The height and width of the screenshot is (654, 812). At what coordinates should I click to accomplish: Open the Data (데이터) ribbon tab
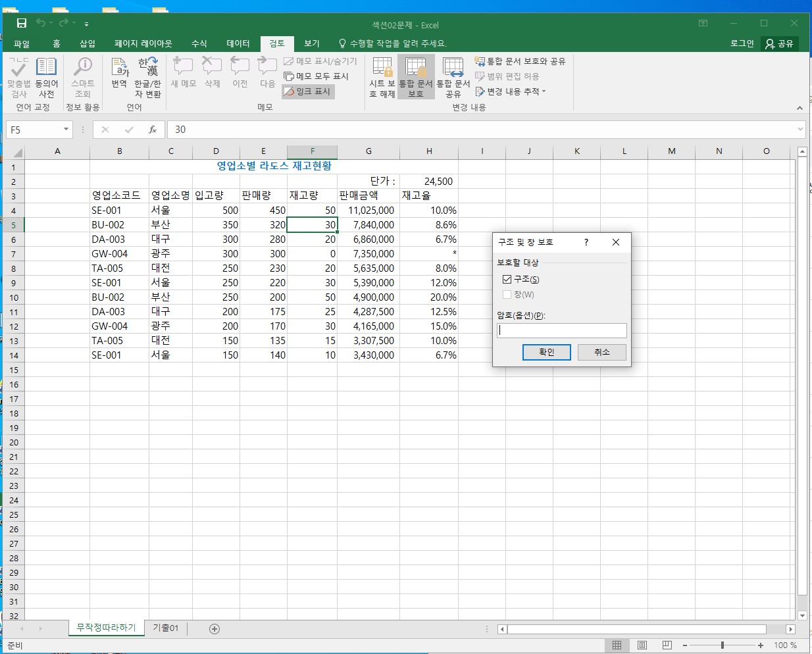pos(238,43)
